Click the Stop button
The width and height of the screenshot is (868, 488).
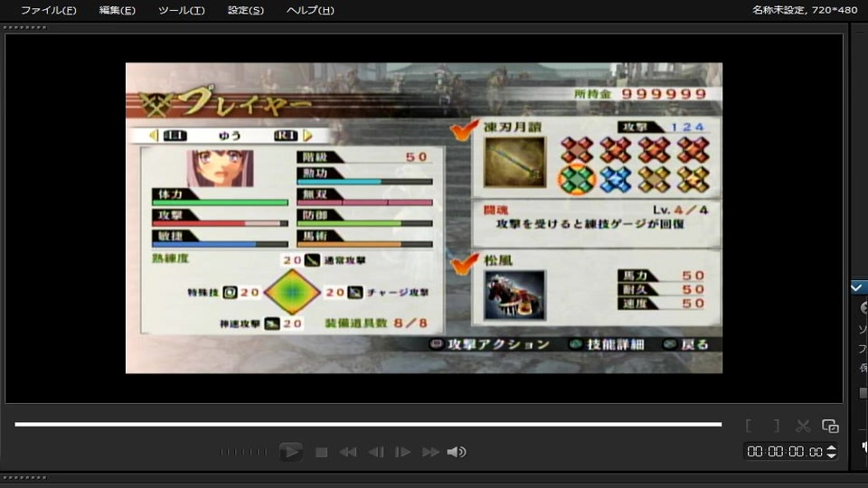(x=321, y=453)
